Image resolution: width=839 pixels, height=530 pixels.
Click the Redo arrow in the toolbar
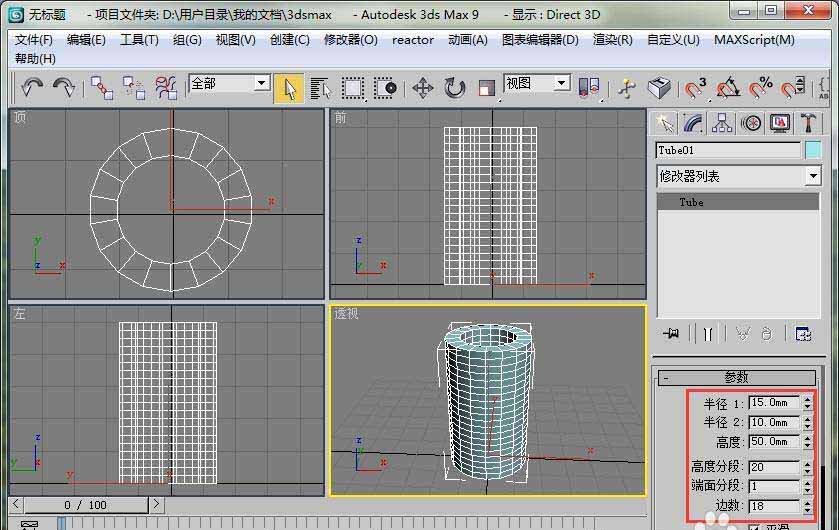(x=63, y=88)
